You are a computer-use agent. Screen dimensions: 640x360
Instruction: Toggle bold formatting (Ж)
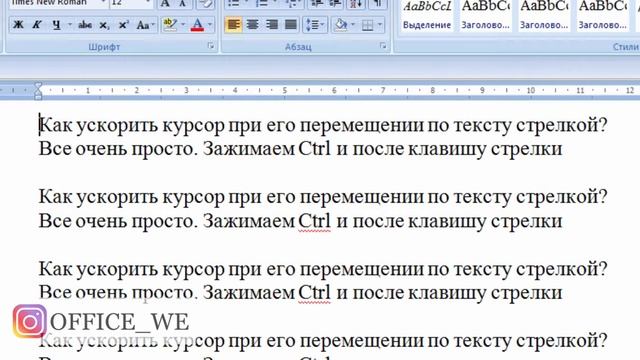(x=18, y=25)
